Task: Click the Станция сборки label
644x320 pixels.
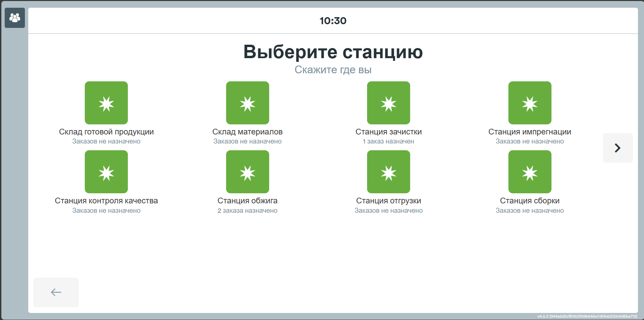Action: tap(530, 201)
